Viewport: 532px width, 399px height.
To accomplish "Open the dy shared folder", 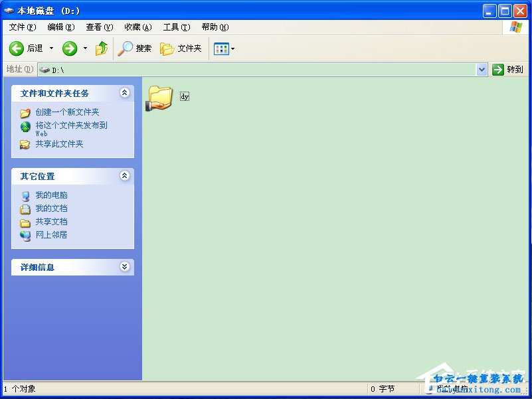I will coord(160,98).
